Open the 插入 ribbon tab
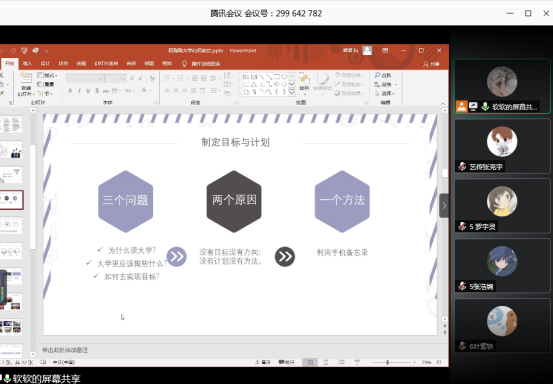Screen dimensions: 553x385 (x=27, y=64)
